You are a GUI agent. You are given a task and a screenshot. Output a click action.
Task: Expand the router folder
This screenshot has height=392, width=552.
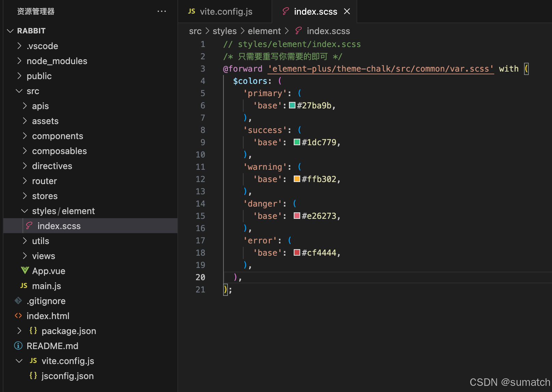click(x=25, y=181)
